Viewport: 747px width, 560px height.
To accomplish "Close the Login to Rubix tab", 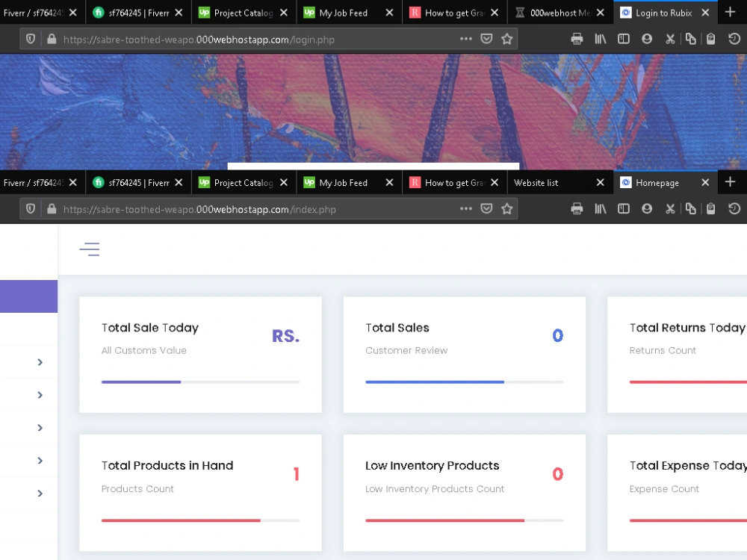I will (x=706, y=13).
